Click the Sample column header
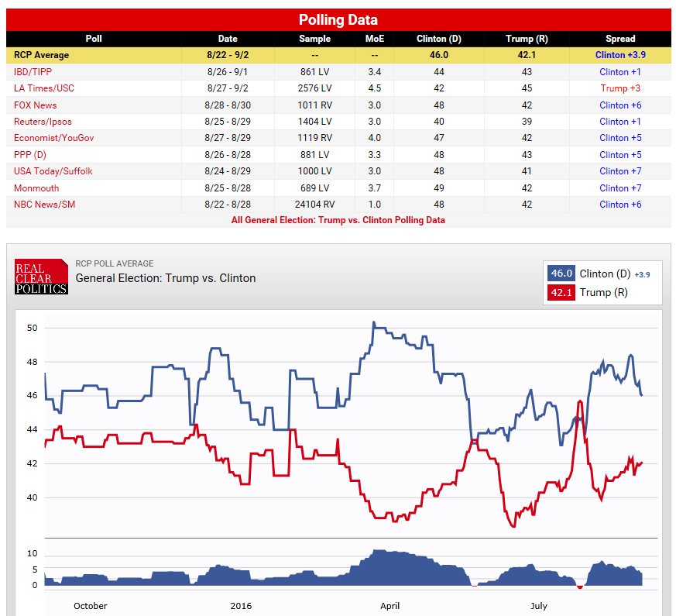Screen dimensions: 676x616 314,39
